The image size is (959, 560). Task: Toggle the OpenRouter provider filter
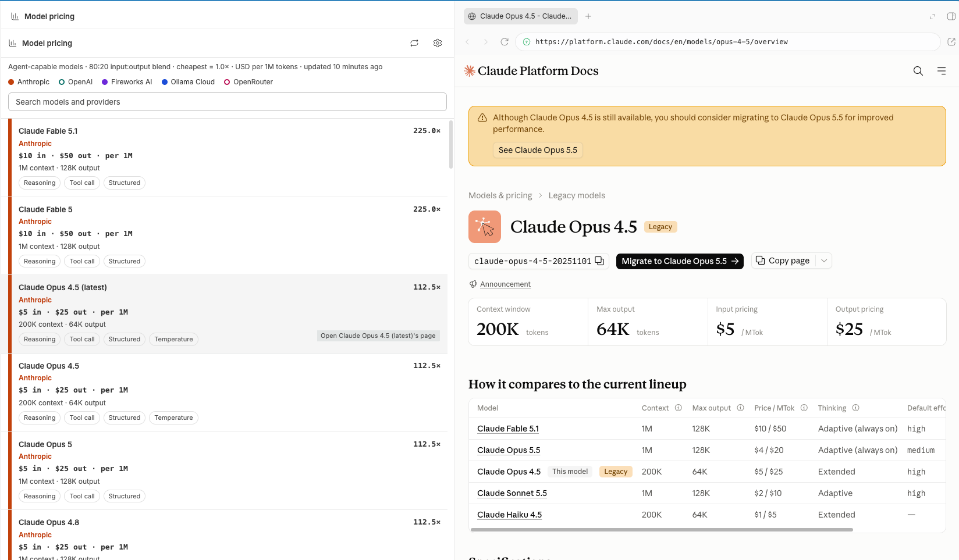click(x=248, y=82)
